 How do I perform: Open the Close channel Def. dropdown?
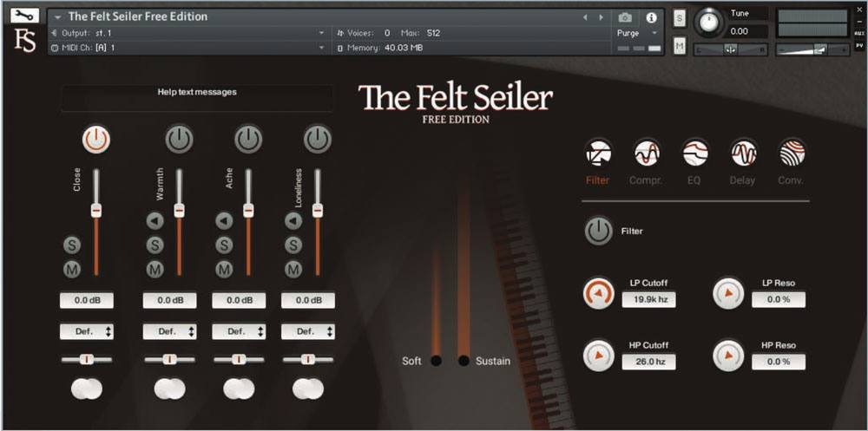pos(86,331)
